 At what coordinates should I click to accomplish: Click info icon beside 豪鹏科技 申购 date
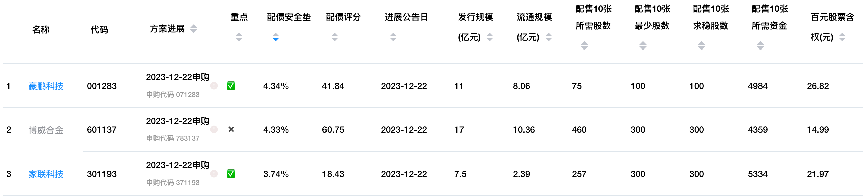[214, 86]
